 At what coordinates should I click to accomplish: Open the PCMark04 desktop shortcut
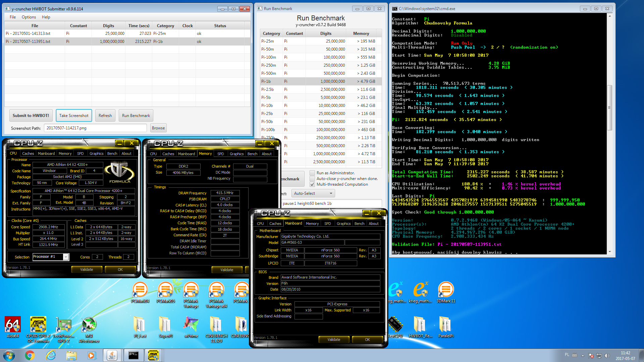pyautogui.click(x=140, y=292)
